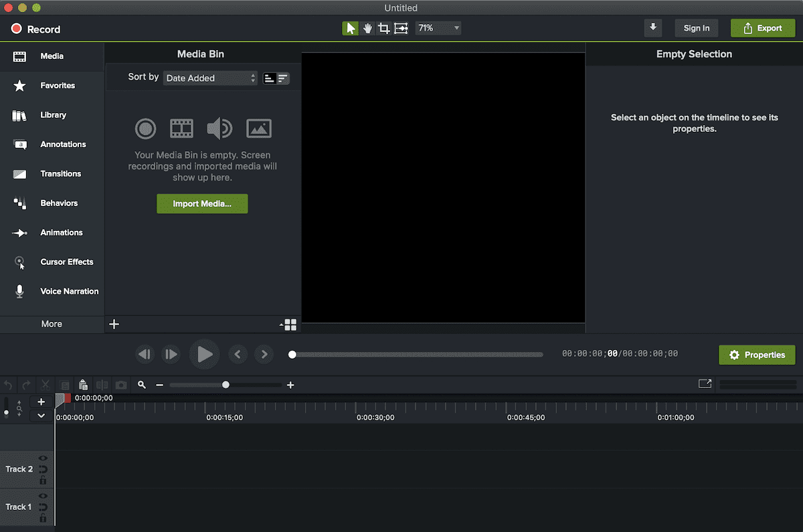Open the Voice Narration panel
The width and height of the screenshot is (803, 532).
(69, 291)
